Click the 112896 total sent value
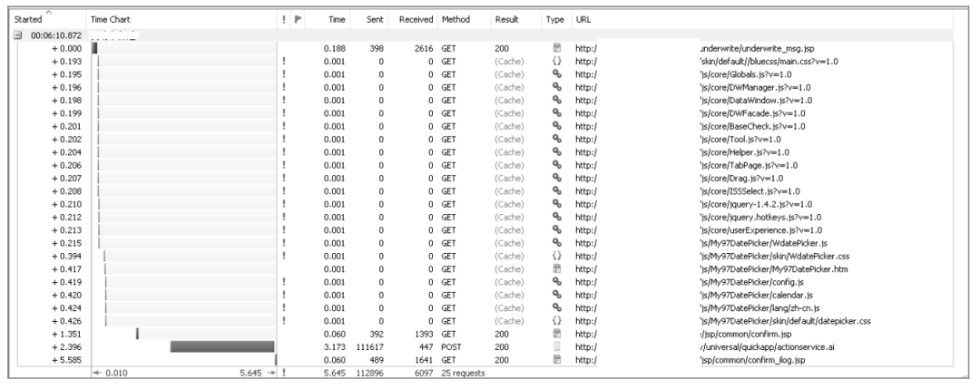 [x=368, y=374]
